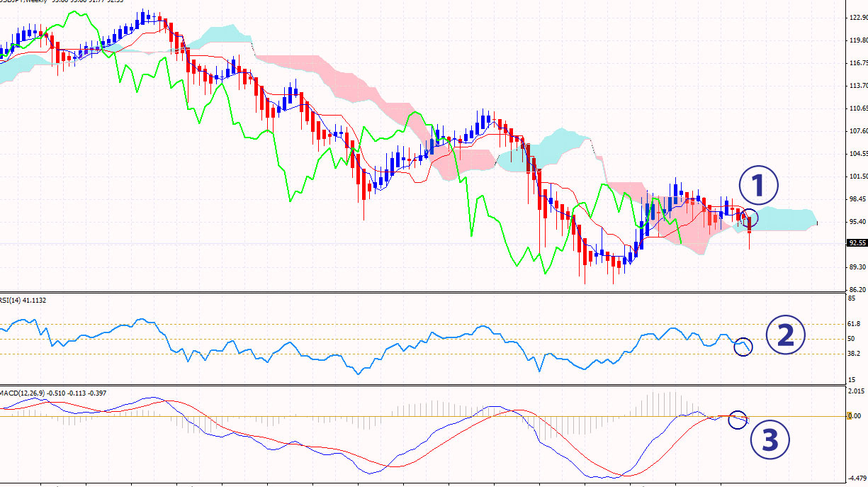
Task: Select the -4.479 MACD scale value
Action: point(857,478)
